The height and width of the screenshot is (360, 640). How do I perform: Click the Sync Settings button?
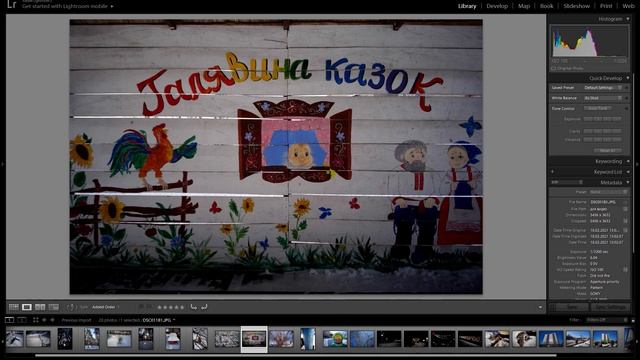tap(610, 307)
